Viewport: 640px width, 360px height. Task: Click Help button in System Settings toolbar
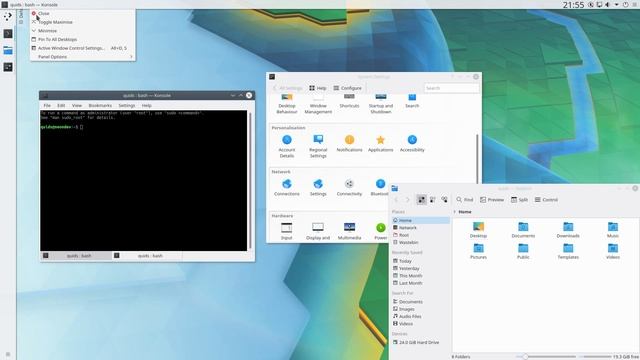click(x=318, y=88)
